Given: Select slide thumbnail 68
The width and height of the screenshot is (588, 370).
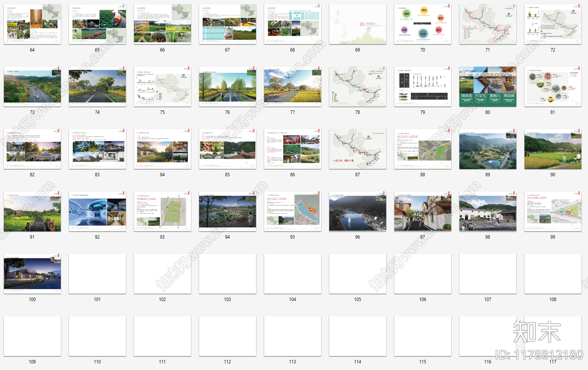Looking at the screenshot, I should coord(292,24).
